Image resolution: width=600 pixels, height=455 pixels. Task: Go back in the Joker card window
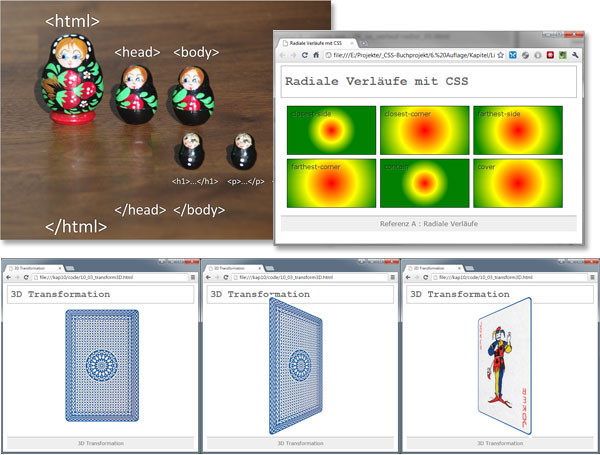coord(408,277)
